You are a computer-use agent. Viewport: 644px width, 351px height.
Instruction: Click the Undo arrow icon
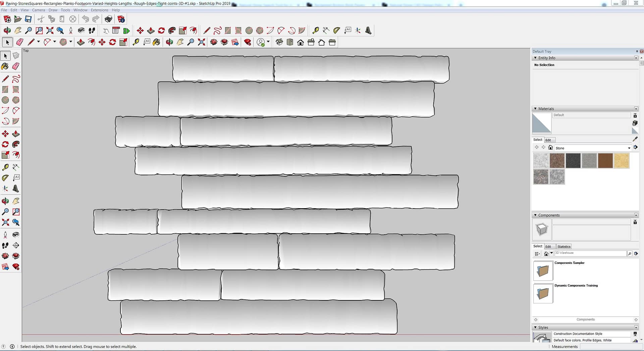point(85,19)
